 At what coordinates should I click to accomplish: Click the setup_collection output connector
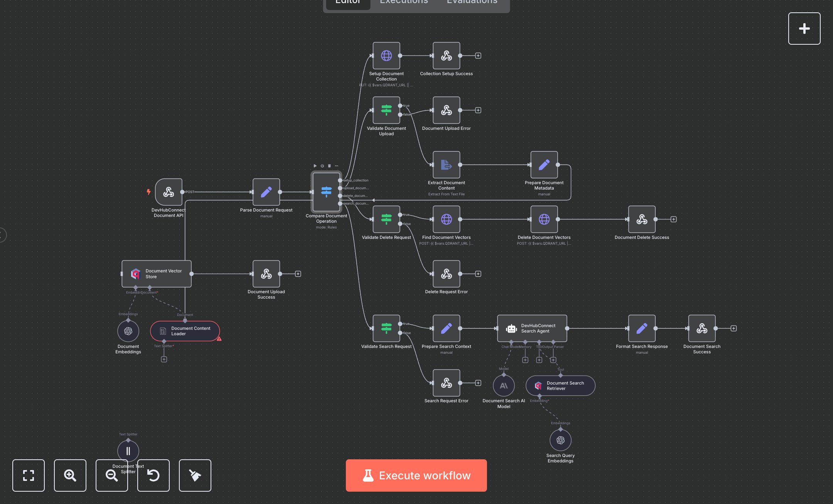(x=340, y=180)
